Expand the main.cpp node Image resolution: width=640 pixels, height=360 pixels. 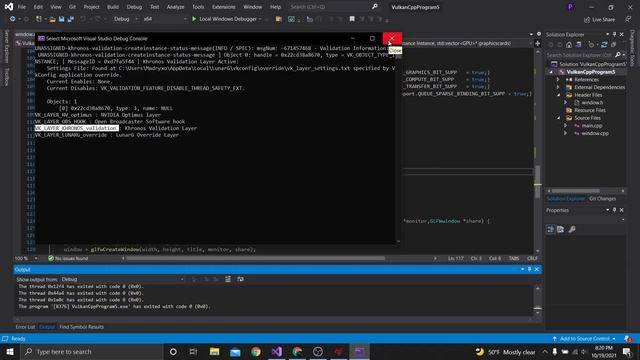point(565,126)
